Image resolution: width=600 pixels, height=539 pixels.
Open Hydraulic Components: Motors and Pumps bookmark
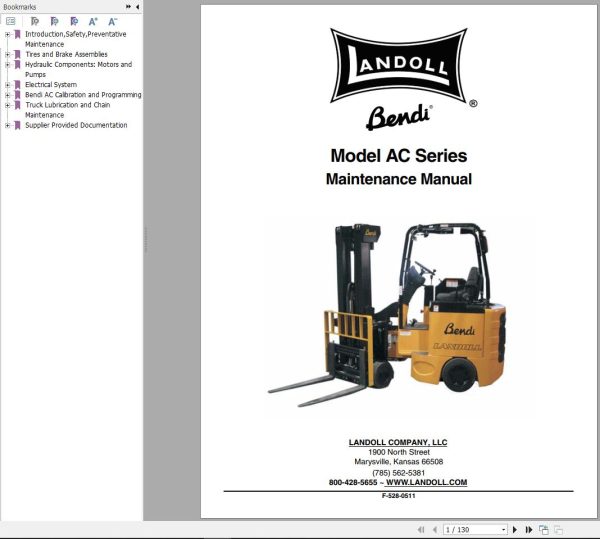point(78,69)
